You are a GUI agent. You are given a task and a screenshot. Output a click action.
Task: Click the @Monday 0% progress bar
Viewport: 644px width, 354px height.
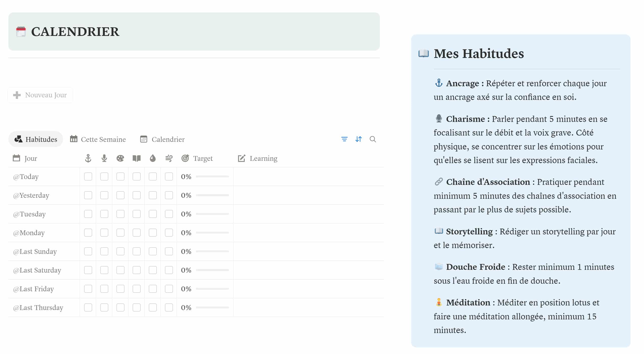click(x=212, y=233)
